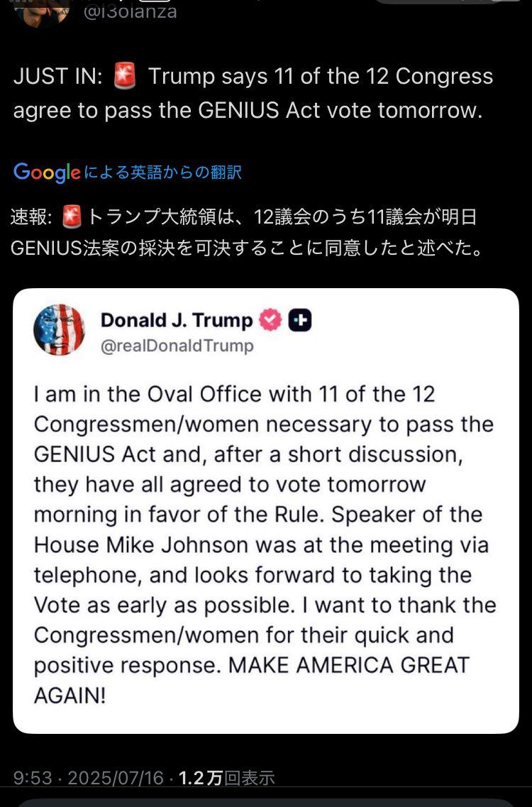Click the Google logo under the tweet
The image size is (532, 807).
tap(46, 172)
